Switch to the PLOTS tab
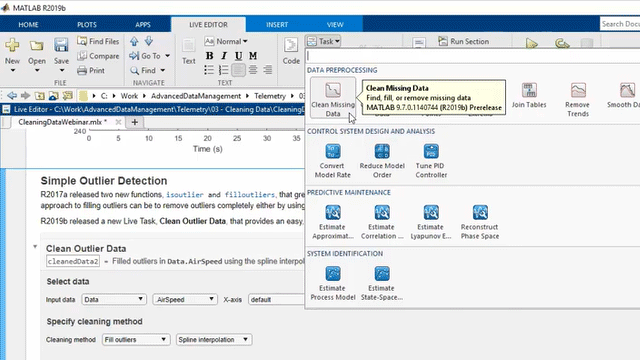Screen dimensions: 640x360 [87, 24]
